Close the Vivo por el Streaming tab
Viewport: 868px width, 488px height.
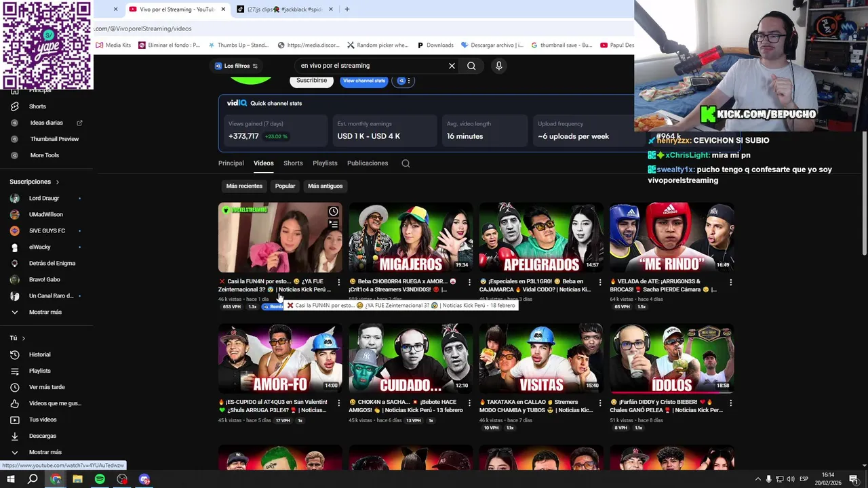223,9
